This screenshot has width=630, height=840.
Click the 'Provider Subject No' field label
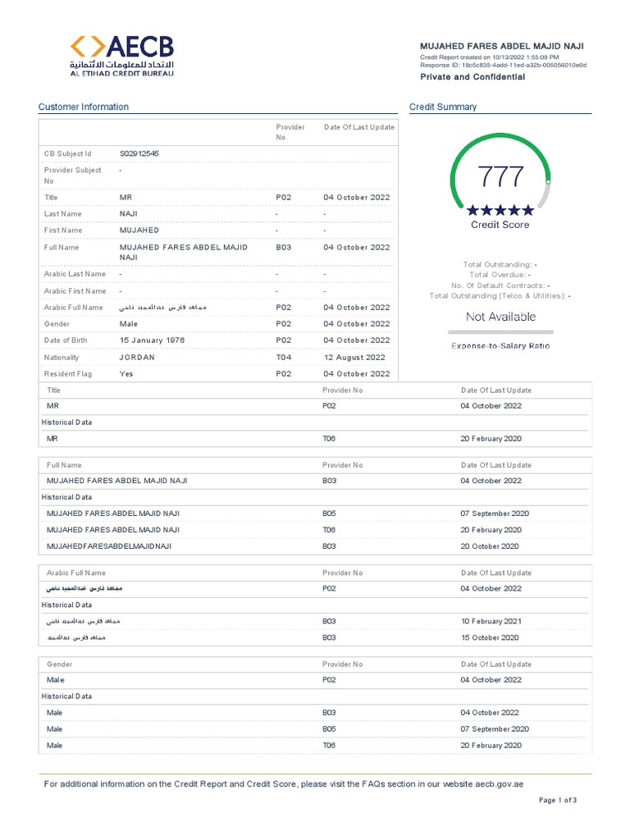[x=72, y=176]
